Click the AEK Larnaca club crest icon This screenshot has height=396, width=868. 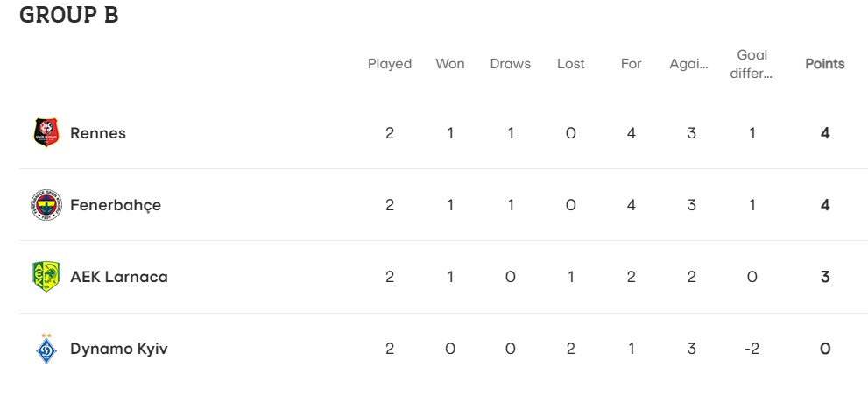point(46,277)
